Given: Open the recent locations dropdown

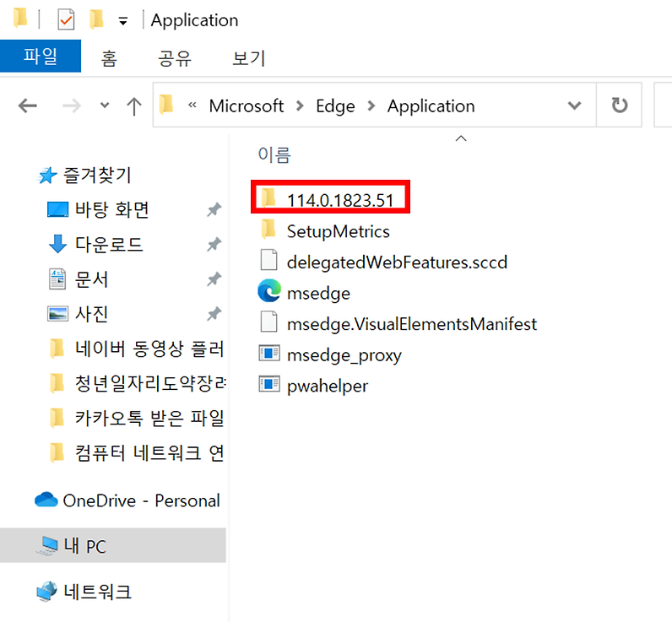Looking at the screenshot, I should pyautogui.click(x=105, y=105).
